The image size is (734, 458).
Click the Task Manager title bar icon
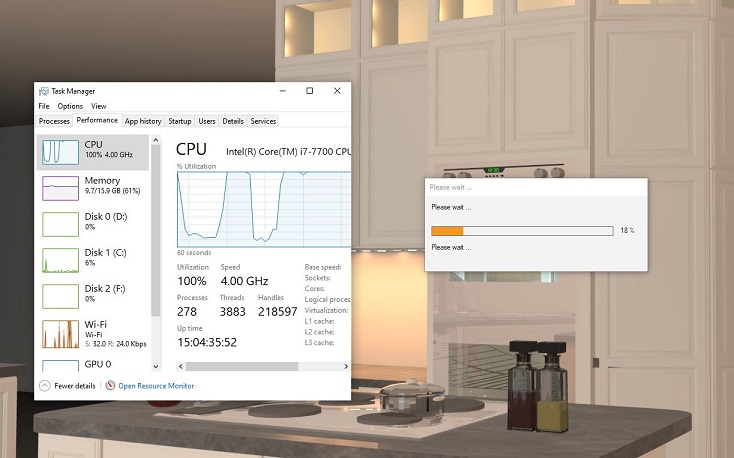pos(44,91)
